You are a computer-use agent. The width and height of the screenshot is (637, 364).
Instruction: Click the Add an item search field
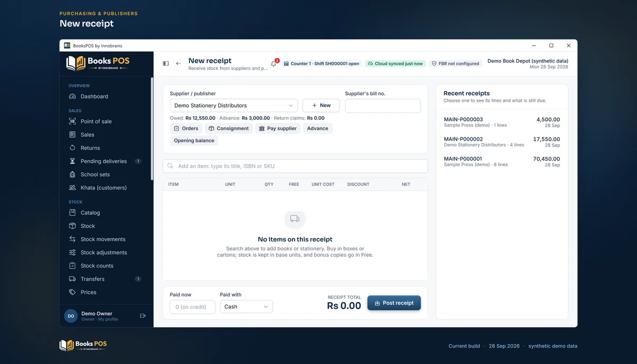[295, 166]
